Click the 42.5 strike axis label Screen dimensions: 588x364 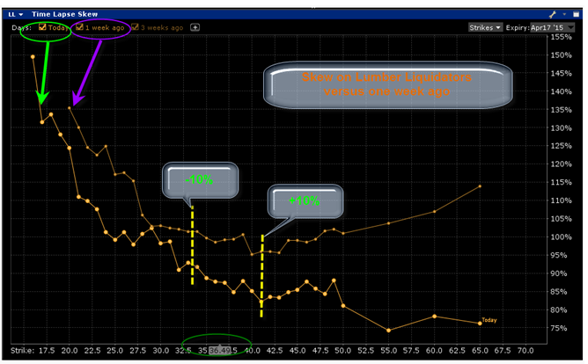coord(275,351)
